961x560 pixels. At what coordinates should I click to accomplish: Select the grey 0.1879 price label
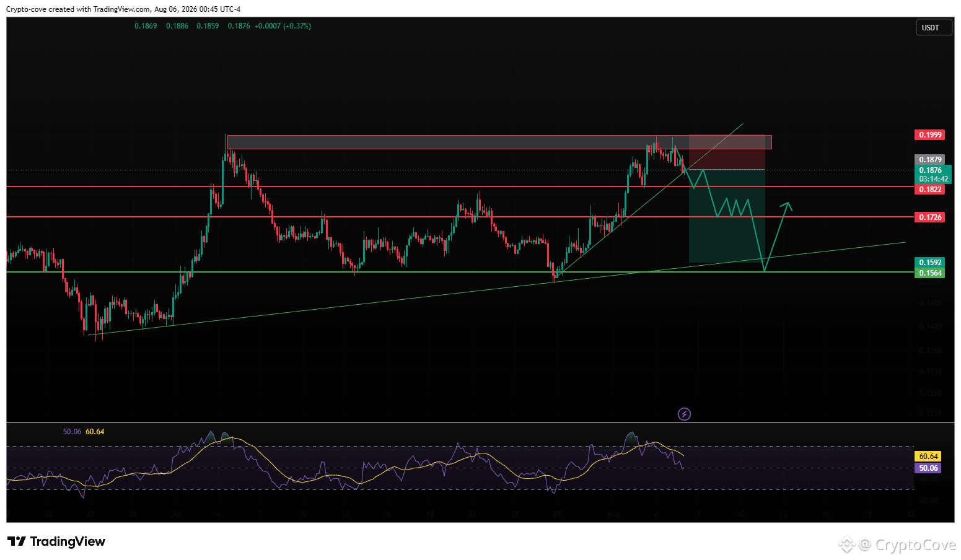[x=929, y=160]
